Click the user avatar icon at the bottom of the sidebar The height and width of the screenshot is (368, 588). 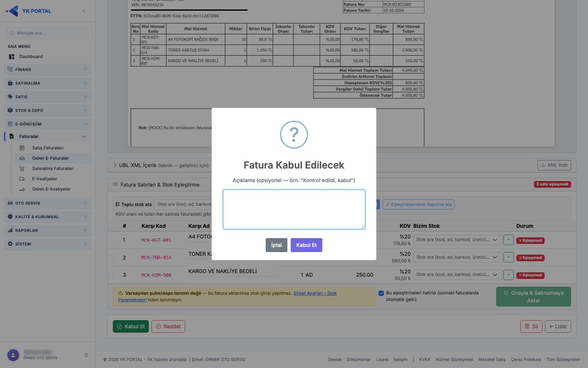[13, 355]
